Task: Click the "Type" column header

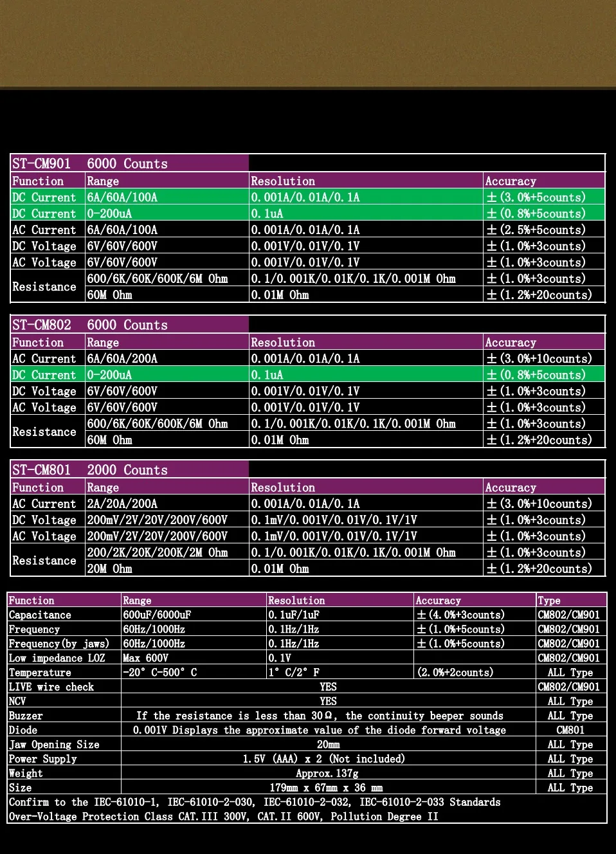Action: [x=549, y=601]
